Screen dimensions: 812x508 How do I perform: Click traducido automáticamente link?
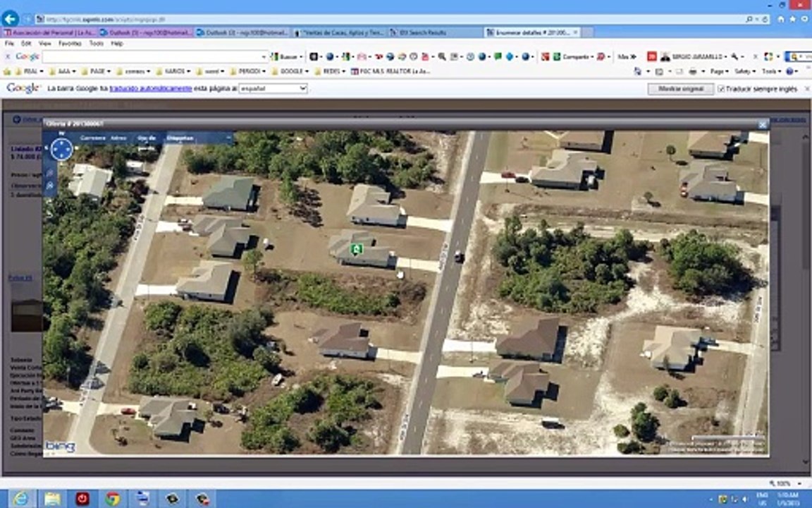click(151, 89)
